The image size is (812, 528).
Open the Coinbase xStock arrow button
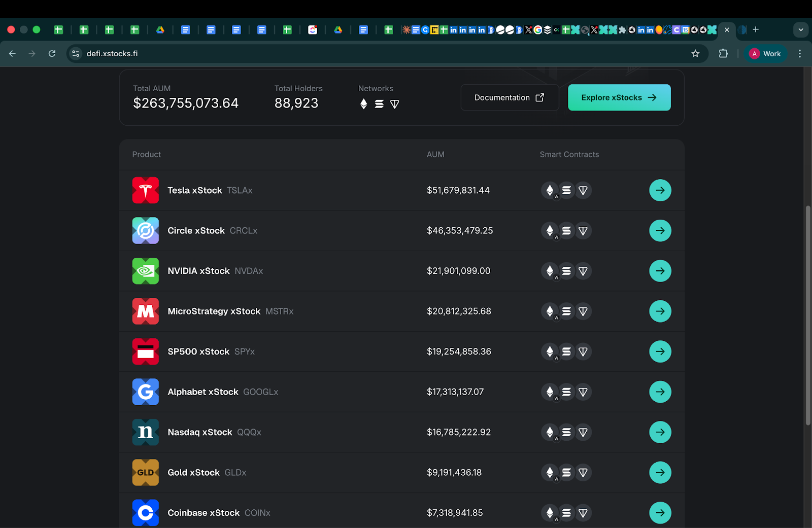(660, 513)
